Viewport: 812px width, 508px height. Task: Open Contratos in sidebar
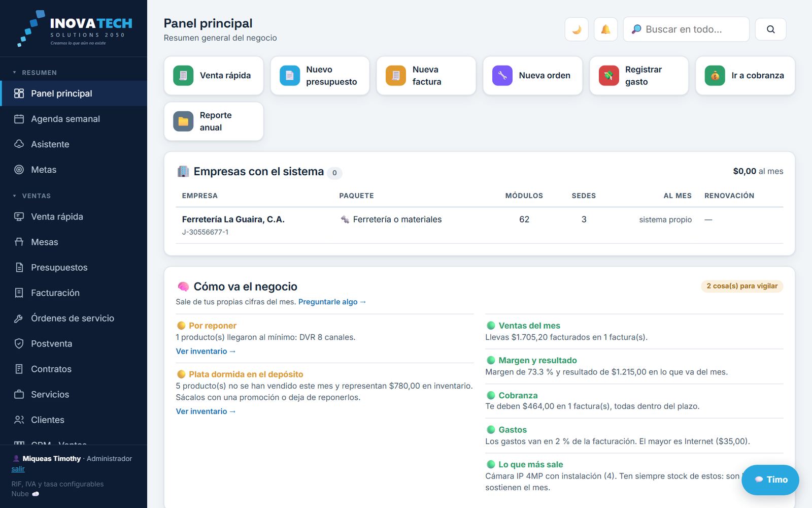tap(74, 369)
